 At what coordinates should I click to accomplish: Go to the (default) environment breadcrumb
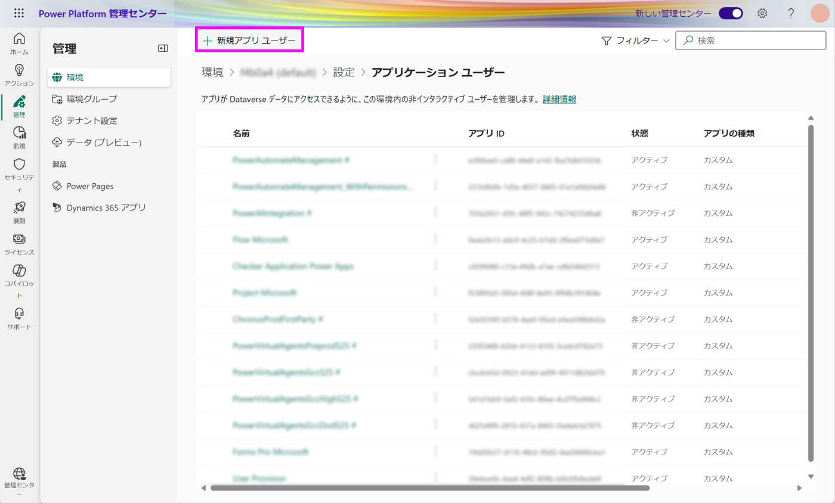[277, 73]
